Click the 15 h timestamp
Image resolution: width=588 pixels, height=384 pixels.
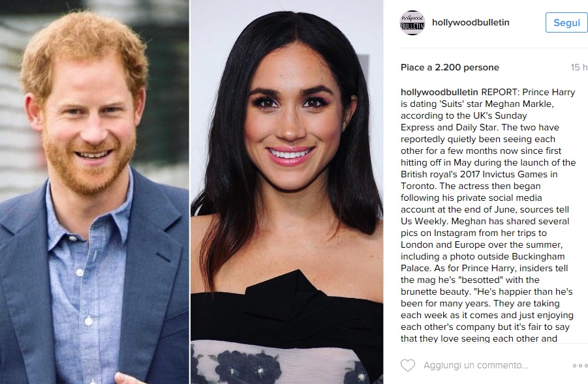579,67
